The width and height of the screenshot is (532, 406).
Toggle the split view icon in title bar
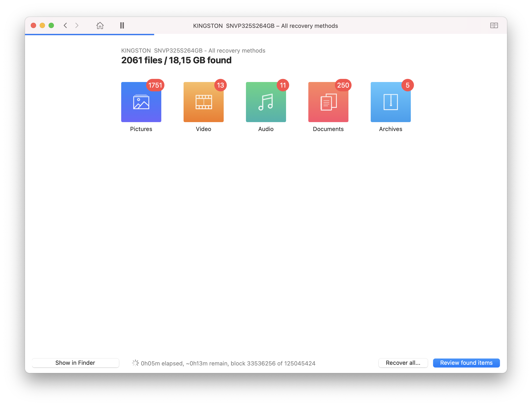coord(494,25)
